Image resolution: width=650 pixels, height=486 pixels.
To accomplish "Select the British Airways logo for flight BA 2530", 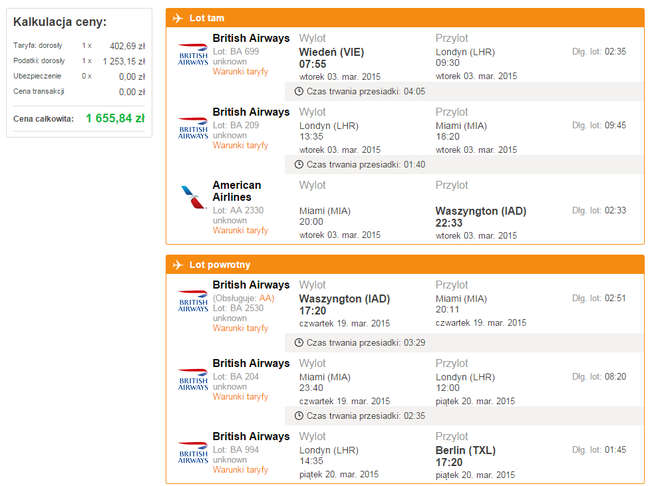I will pyautogui.click(x=192, y=302).
